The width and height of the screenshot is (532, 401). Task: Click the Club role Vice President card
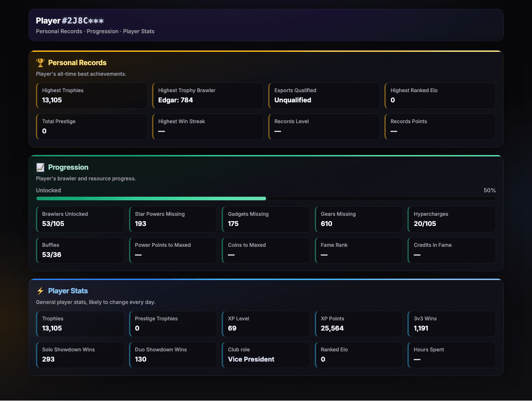click(266, 354)
